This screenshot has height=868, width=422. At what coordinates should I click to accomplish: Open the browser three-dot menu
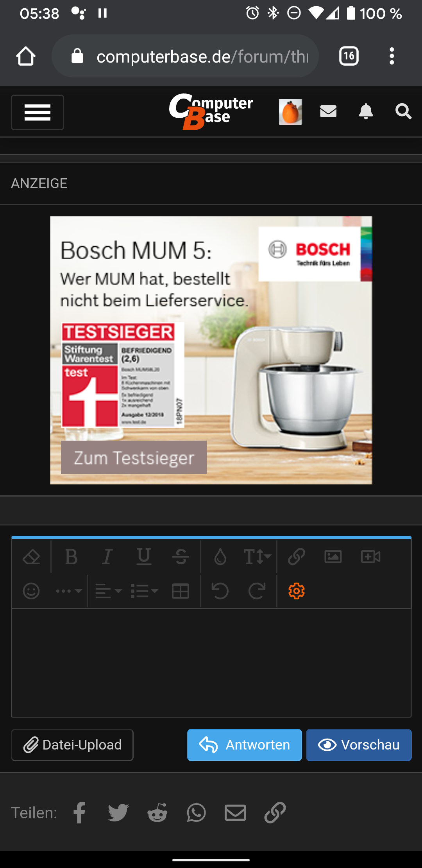[392, 56]
